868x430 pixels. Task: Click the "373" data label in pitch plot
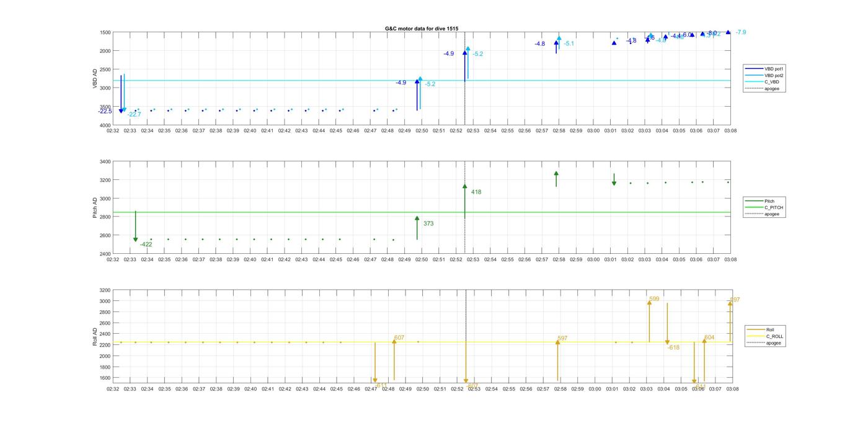tap(428, 223)
